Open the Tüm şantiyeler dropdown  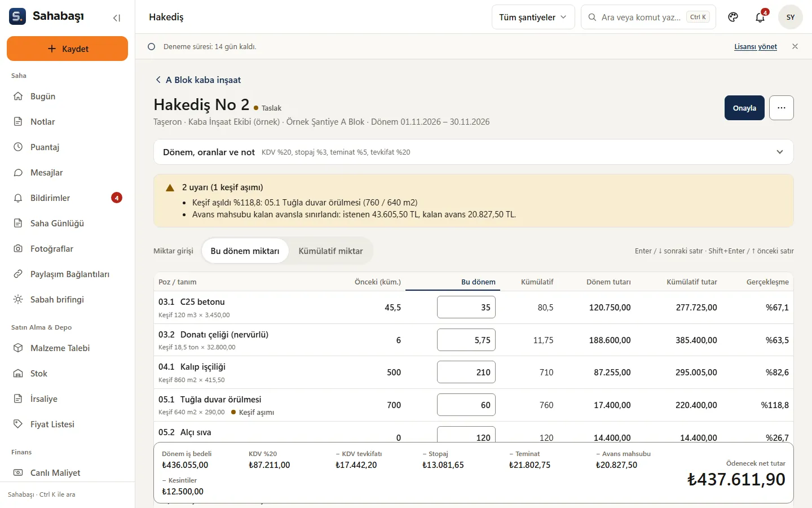[x=533, y=17]
